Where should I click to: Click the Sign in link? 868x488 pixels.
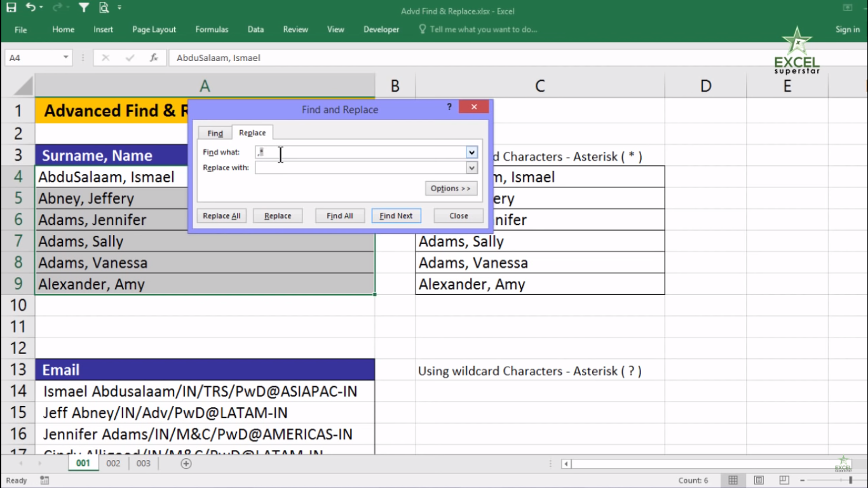(x=847, y=29)
